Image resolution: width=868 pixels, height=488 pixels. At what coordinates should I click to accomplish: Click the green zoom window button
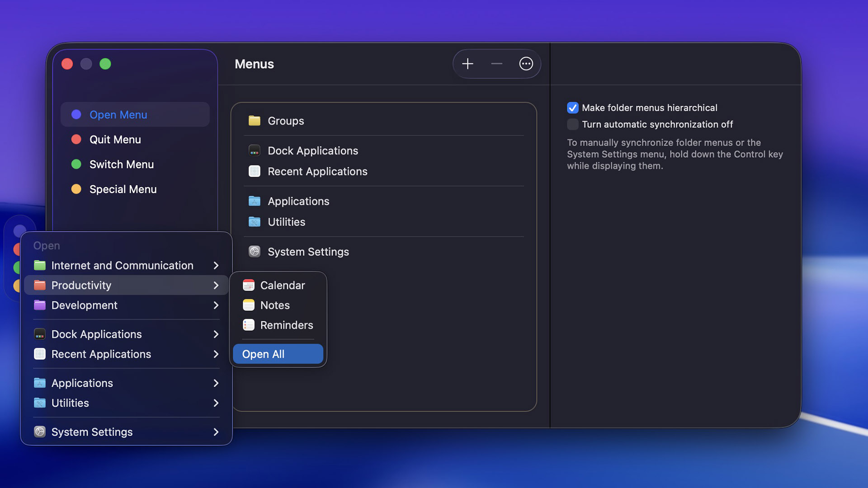(105, 64)
